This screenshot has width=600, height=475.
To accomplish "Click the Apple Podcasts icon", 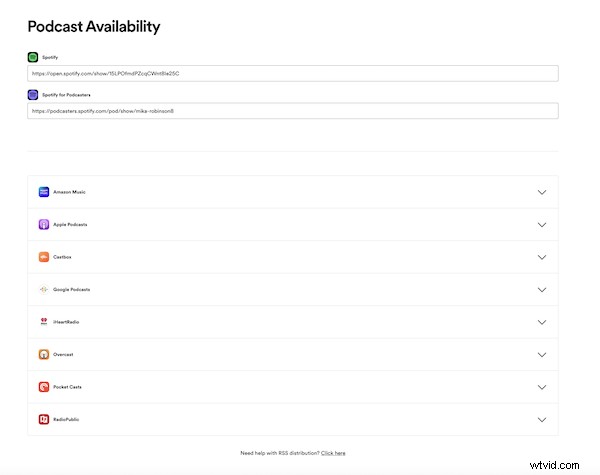I will click(44, 225).
